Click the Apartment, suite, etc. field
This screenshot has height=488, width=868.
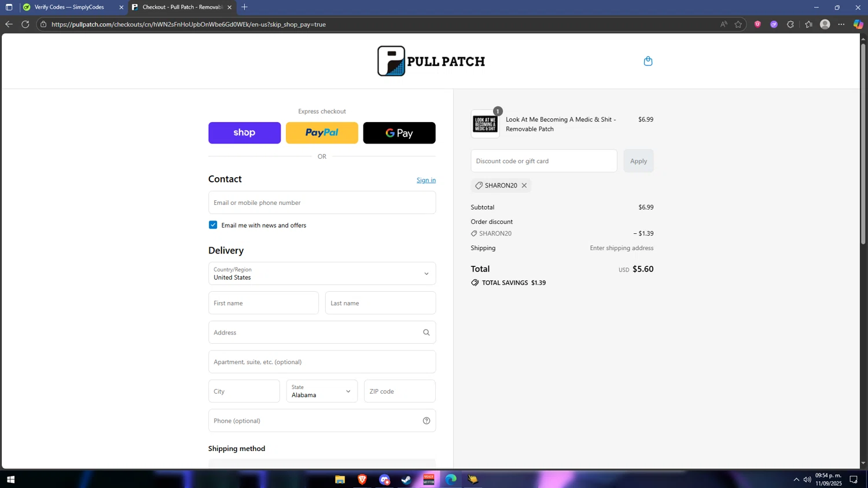(x=322, y=362)
